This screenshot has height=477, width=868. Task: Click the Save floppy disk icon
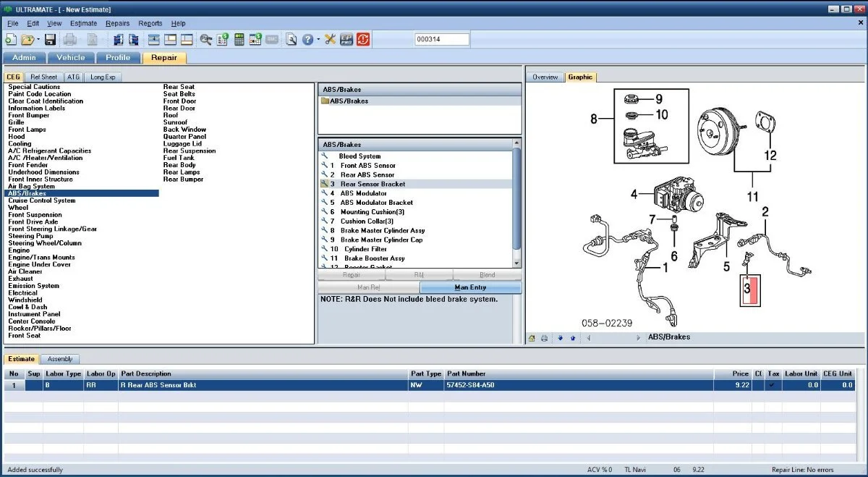point(50,40)
